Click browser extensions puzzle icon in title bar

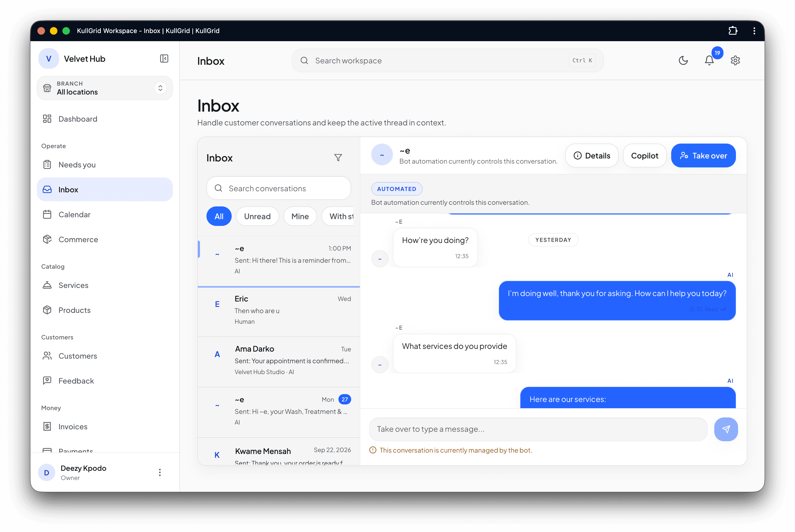(733, 31)
